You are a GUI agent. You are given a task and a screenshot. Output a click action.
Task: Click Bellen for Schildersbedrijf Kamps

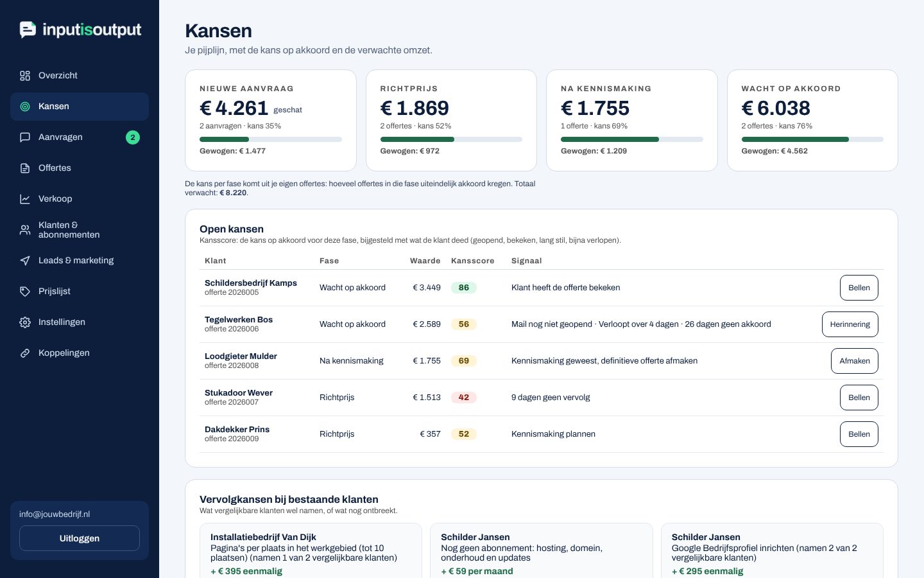859,288
